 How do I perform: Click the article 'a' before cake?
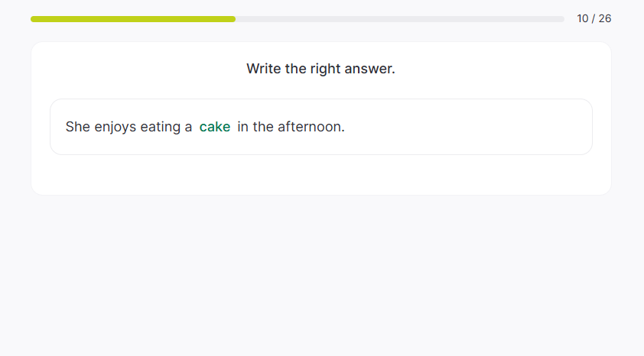coord(188,127)
